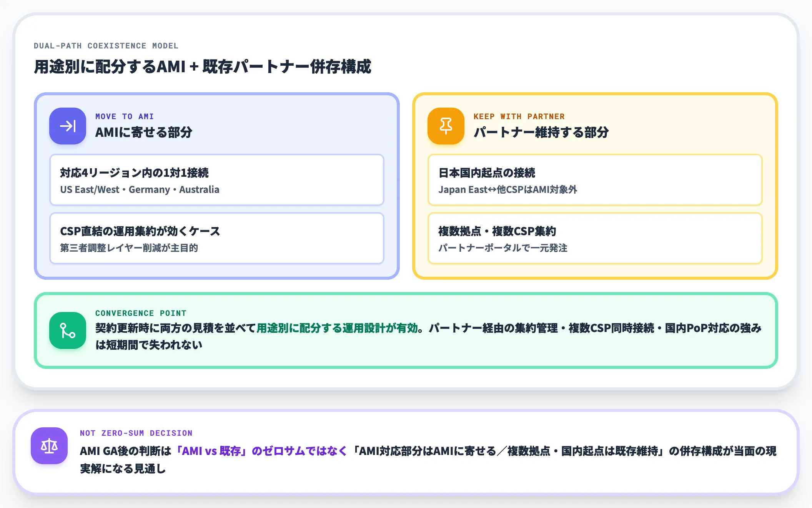
Task: Click the text パートナーポータルで一元発注
Action: pos(503,248)
